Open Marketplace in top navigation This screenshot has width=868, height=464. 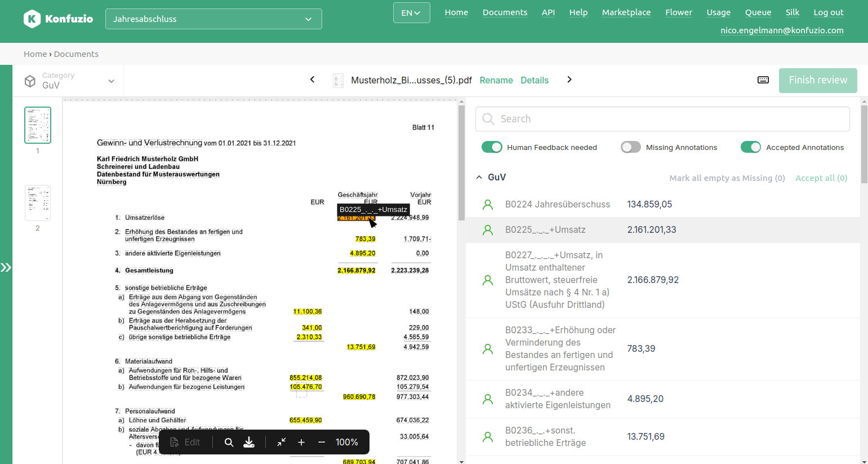[626, 12]
